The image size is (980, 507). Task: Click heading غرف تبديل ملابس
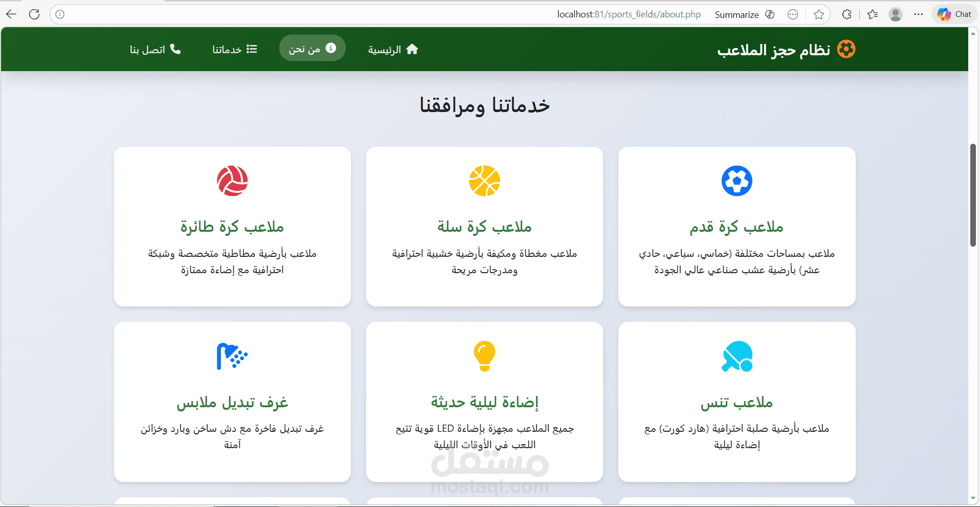tap(232, 402)
